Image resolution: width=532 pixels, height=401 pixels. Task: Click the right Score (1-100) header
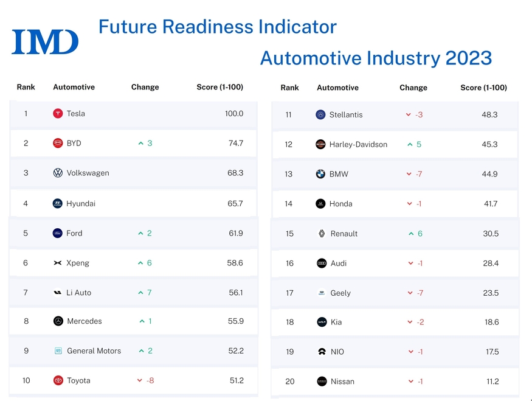pyautogui.click(x=483, y=88)
